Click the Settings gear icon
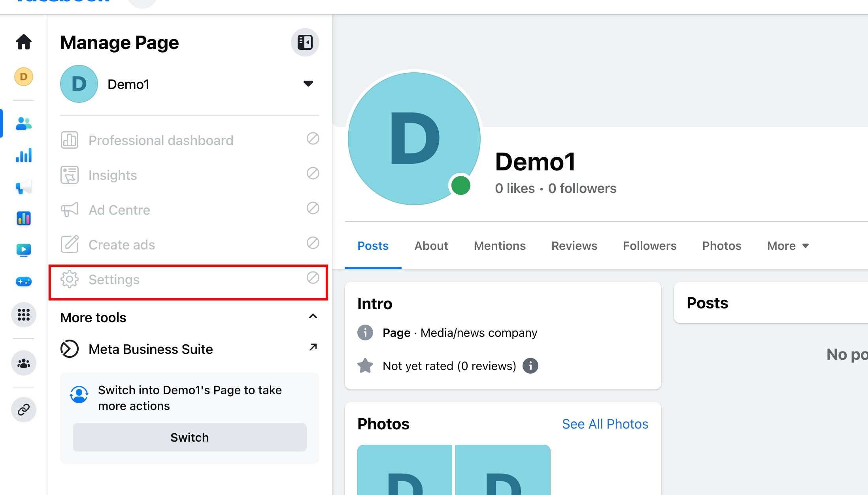The image size is (868, 495). point(70,280)
